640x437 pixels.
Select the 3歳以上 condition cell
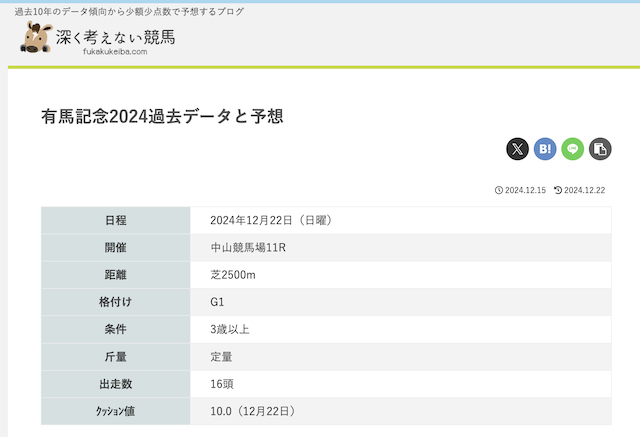pos(229,329)
